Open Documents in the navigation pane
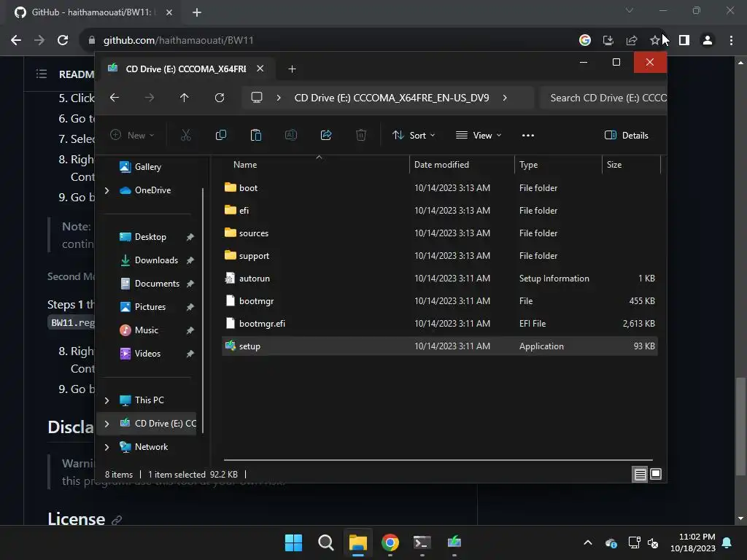This screenshot has width=747, height=560. (157, 284)
